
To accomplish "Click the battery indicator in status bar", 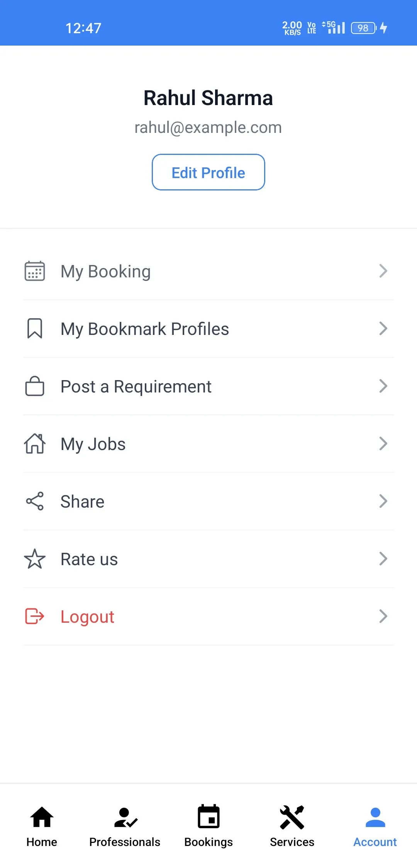I will click(x=363, y=28).
